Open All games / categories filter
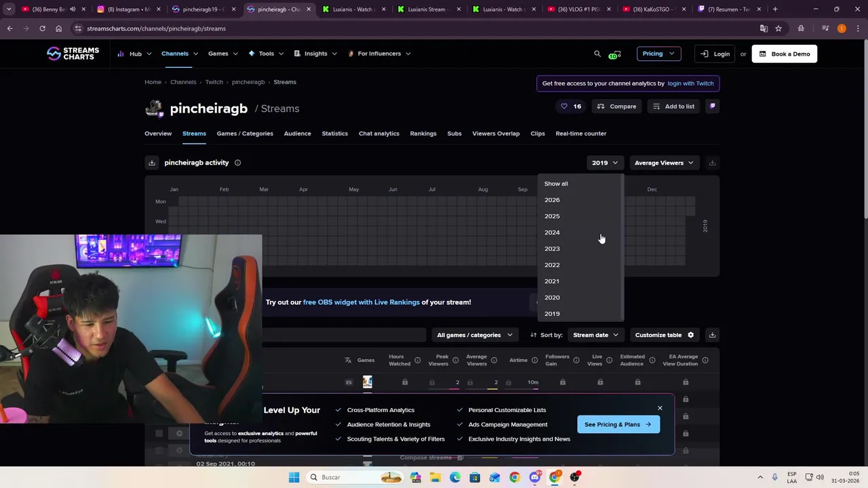 475,335
